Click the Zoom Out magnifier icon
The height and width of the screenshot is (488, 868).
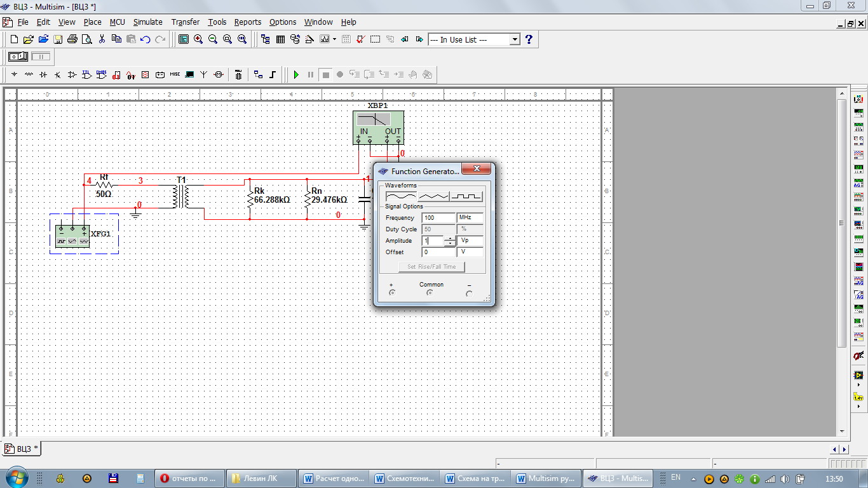pyautogui.click(x=213, y=39)
